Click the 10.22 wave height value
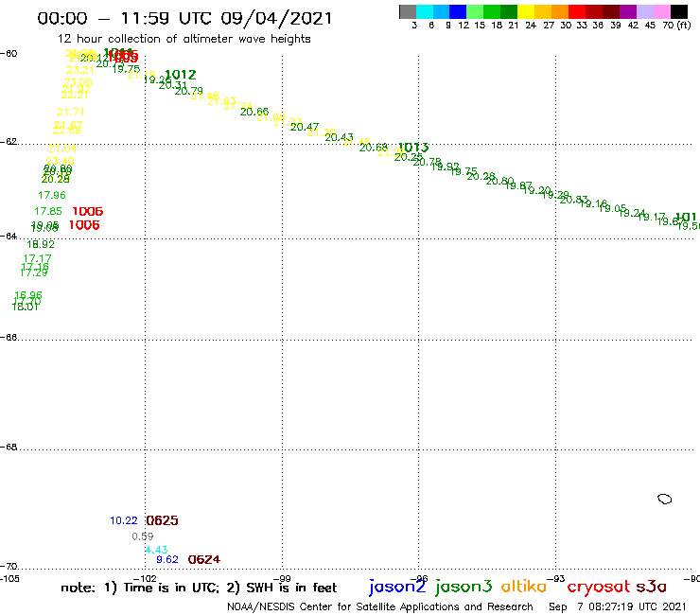 [x=124, y=520]
